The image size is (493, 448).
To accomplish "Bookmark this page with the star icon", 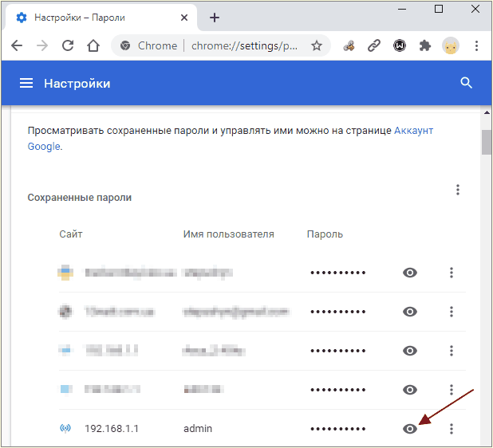I will tap(316, 46).
